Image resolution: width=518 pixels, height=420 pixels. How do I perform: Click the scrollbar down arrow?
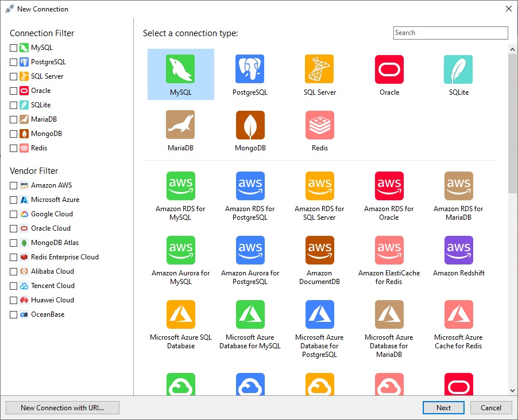click(x=512, y=390)
